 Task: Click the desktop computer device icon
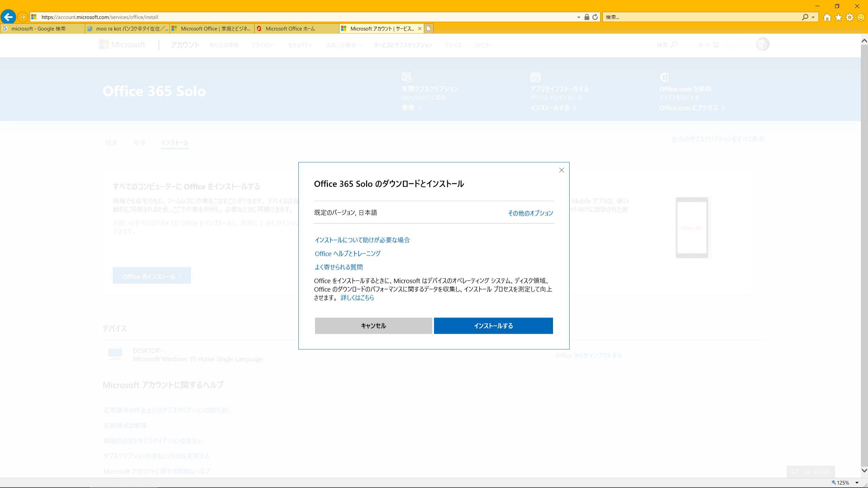pyautogui.click(x=115, y=354)
